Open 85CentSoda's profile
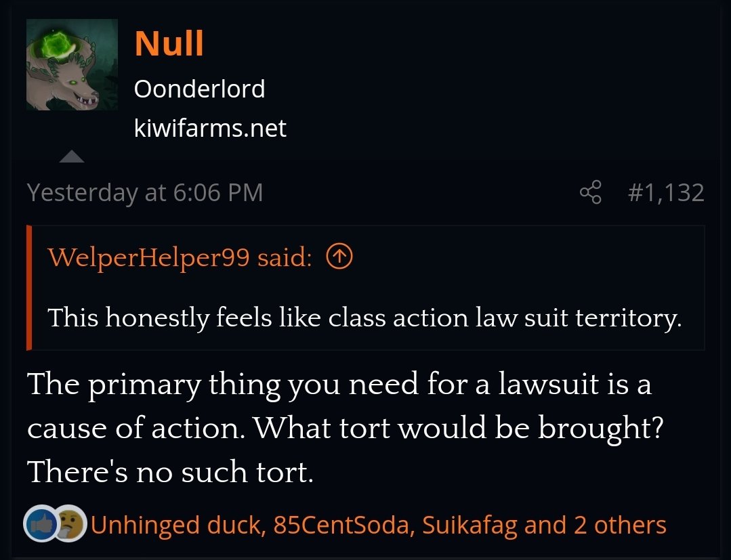The height and width of the screenshot is (560, 731). pos(343,525)
